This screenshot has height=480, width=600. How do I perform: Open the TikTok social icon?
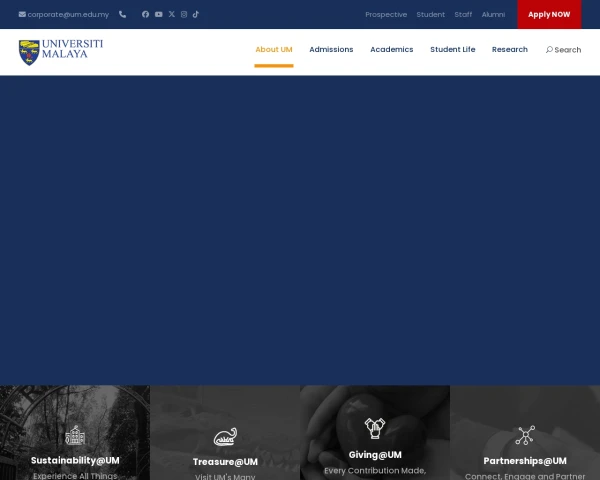click(x=196, y=14)
